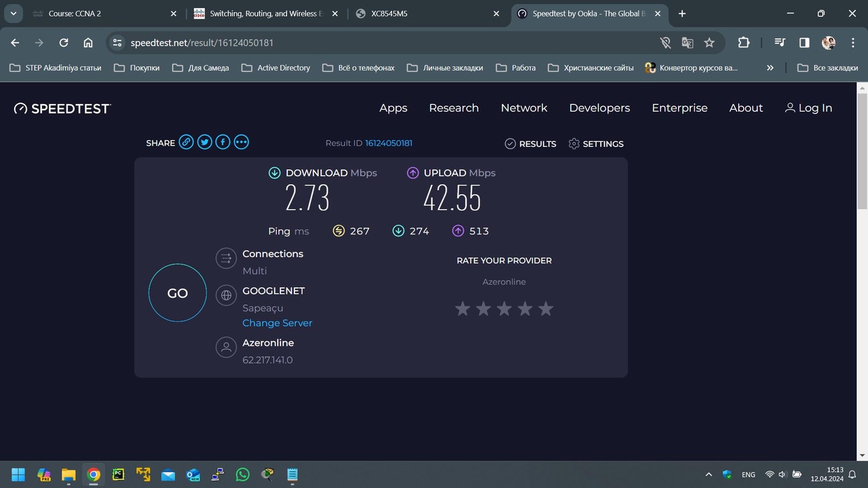Screen dimensions: 868x488
Task: Open the RESULTS page
Action: coord(530,144)
